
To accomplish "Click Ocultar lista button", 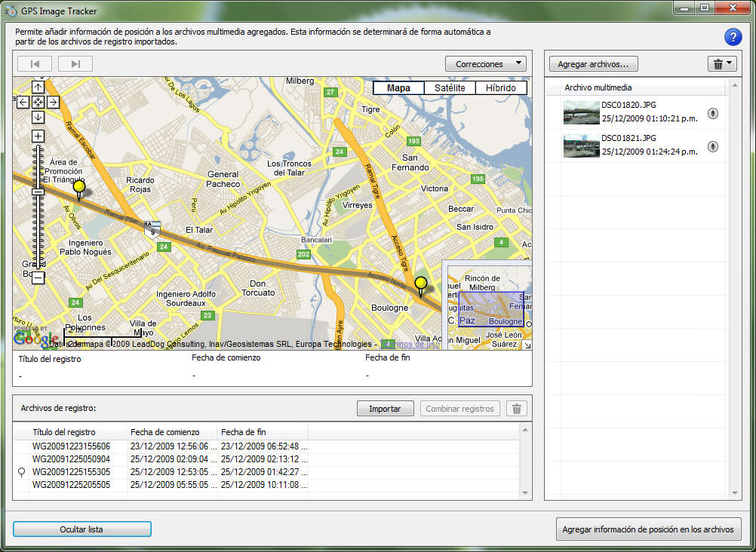I will tap(82, 529).
